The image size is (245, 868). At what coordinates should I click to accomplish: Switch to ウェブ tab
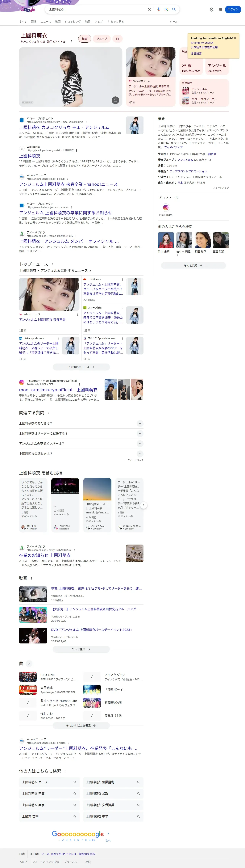pyautogui.click(x=98, y=22)
